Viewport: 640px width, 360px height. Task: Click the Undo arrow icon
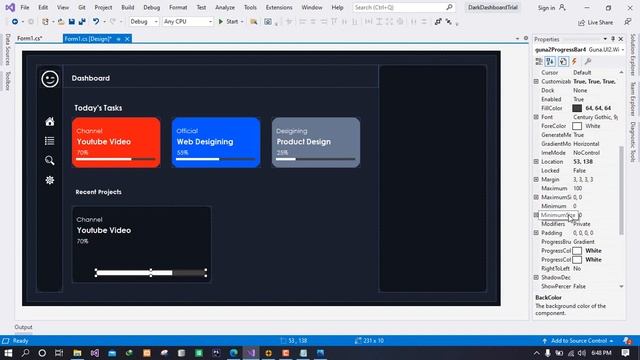(96, 22)
